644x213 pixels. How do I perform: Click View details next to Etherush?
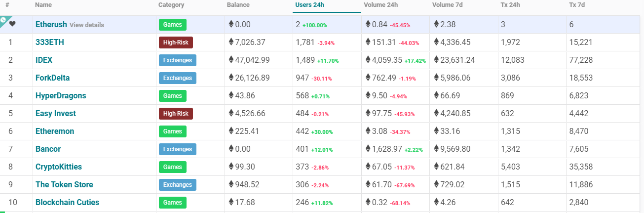[87, 25]
